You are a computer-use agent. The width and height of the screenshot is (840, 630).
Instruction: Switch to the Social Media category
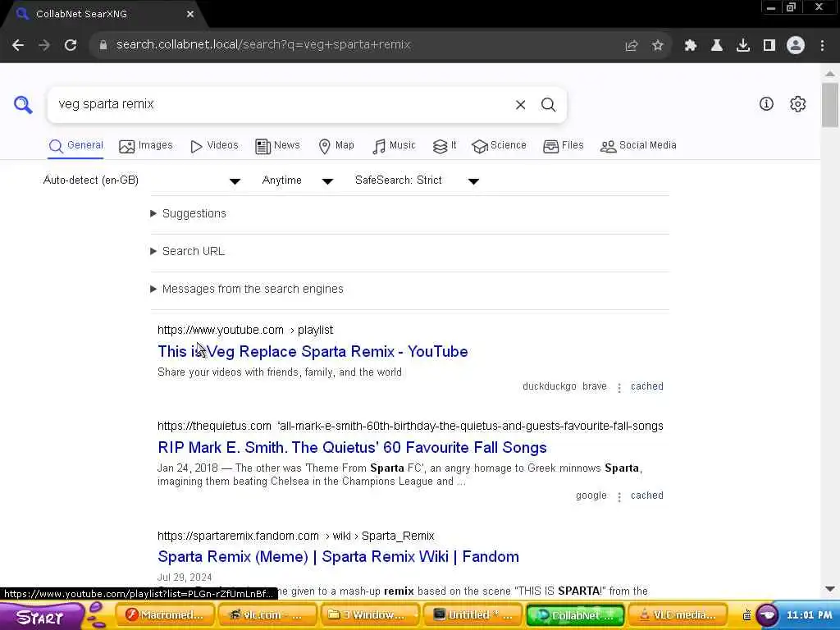point(638,146)
